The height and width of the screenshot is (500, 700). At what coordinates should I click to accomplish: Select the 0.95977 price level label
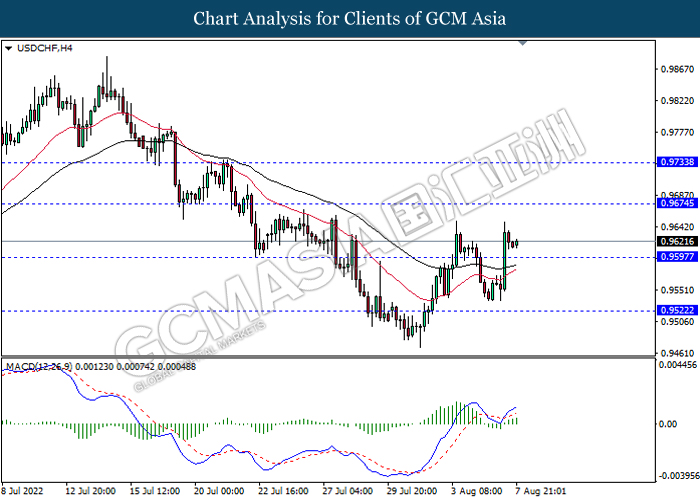[677, 257]
